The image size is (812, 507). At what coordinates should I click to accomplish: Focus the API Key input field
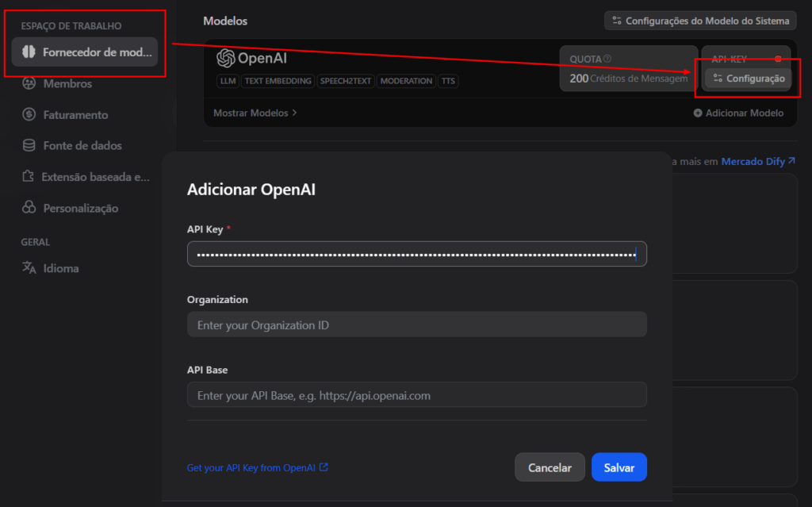[417, 254]
